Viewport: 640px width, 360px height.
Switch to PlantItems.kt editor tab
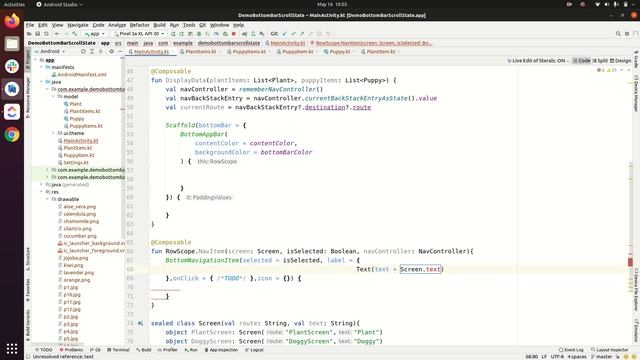tap(201, 52)
